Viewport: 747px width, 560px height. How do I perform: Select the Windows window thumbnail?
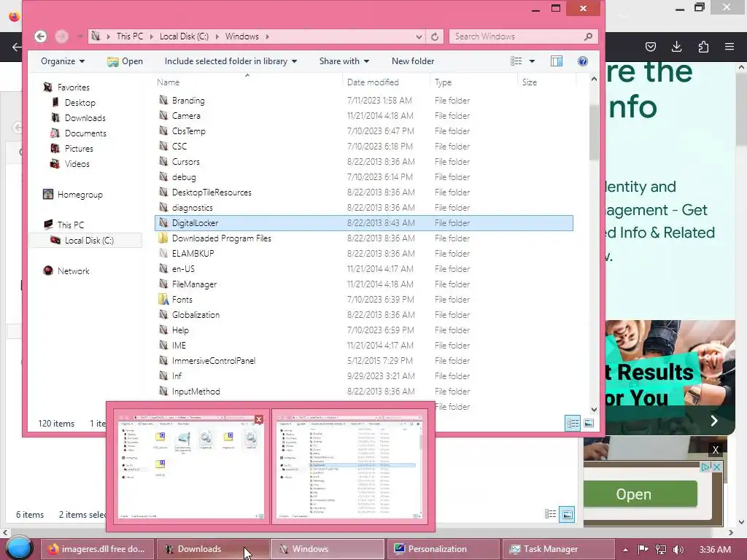point(349,467)
